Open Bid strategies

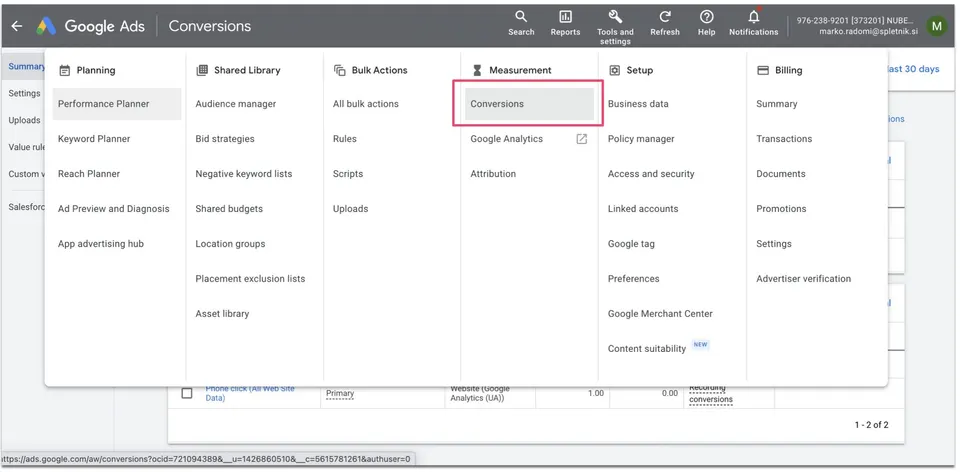(225, 139)
